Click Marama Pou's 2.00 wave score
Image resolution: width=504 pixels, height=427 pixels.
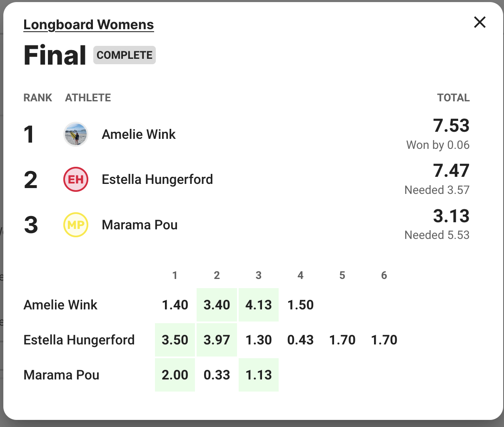pos(175,375)
